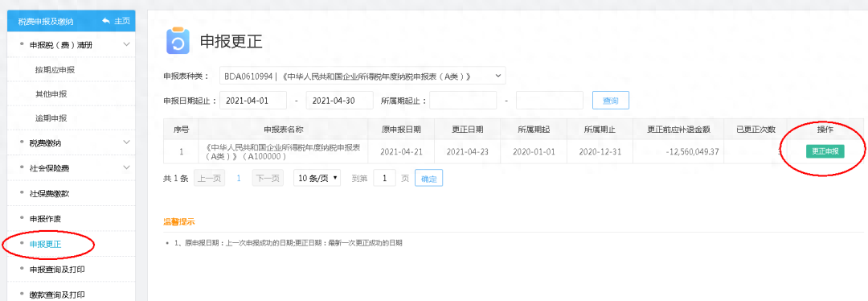Open the 申报表种类 dropdown

pyautogui.click(x=362, y=76)
